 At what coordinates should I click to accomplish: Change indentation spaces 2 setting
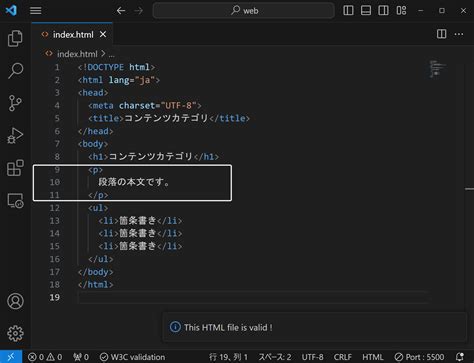click(x=275, y=357)
